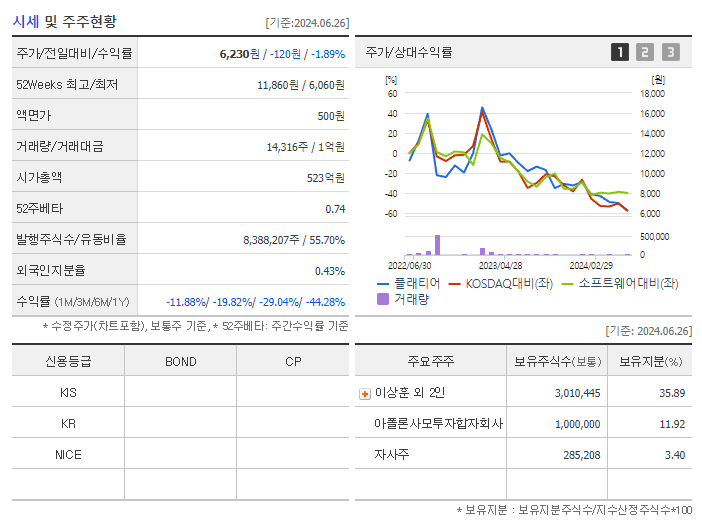Click the -19.82% three-month return

[232, 302]
